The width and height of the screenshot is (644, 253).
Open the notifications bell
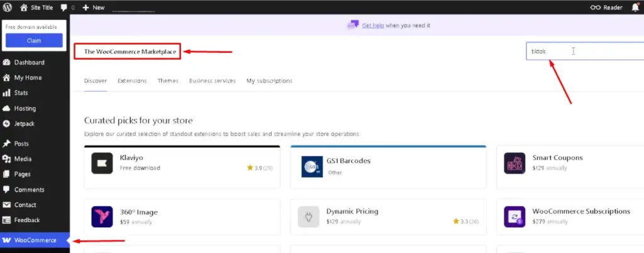635,8
